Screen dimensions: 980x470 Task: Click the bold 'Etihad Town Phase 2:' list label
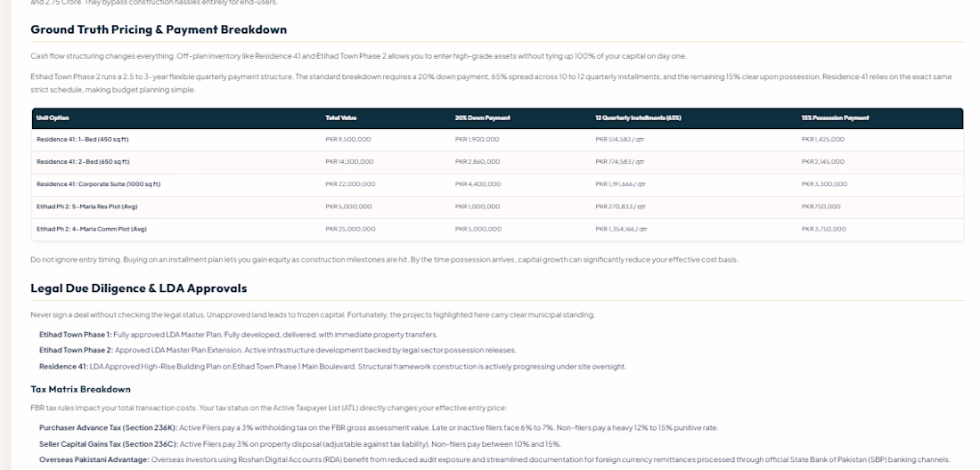[77, 350]
